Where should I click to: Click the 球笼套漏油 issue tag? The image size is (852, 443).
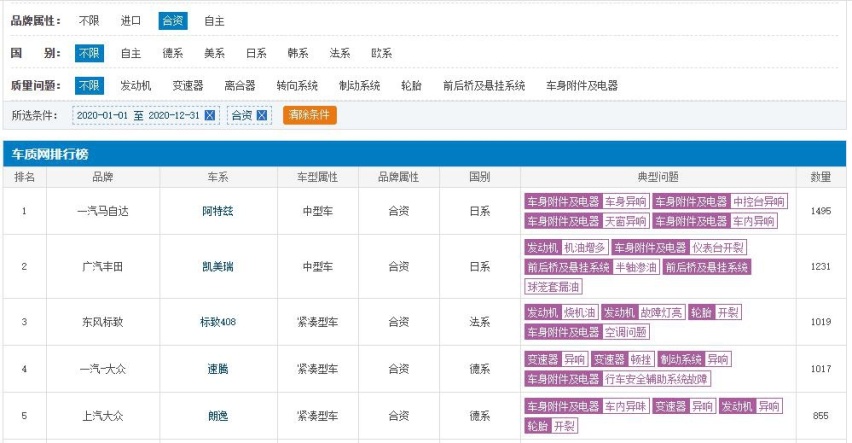553,286
